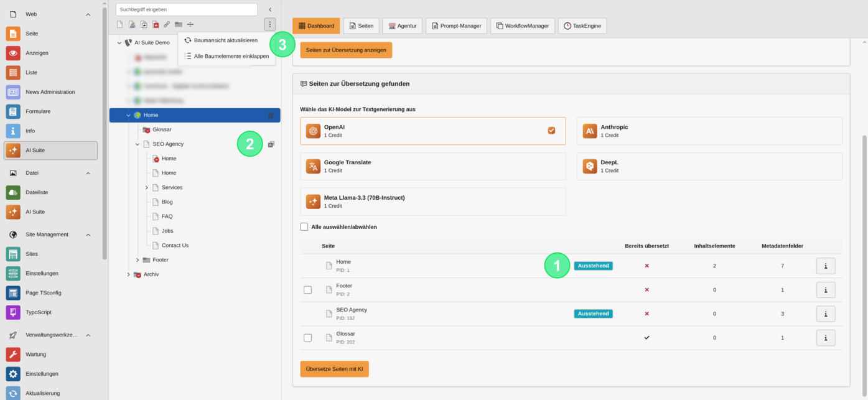Image resolution: width=868 pixels, height=400 pixels.
Task: Collapse the Verwaltungswerkzeuge group
Action: (88, 335)
